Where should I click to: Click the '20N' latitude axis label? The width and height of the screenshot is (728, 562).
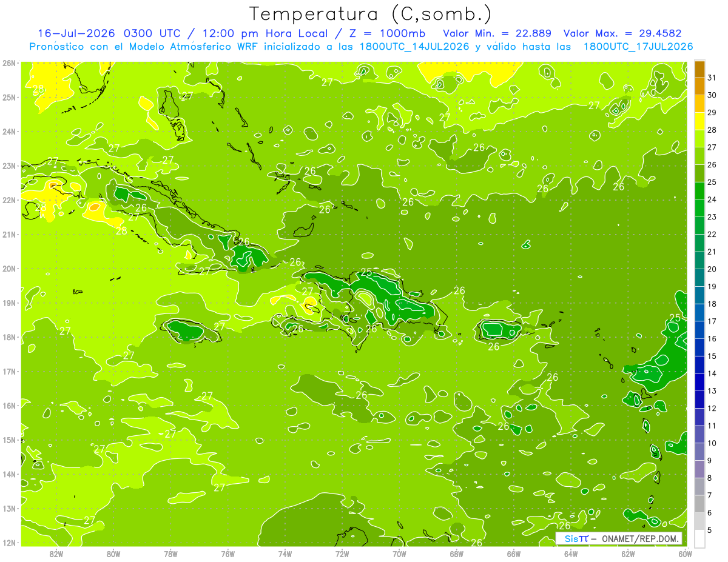[9, 269]
